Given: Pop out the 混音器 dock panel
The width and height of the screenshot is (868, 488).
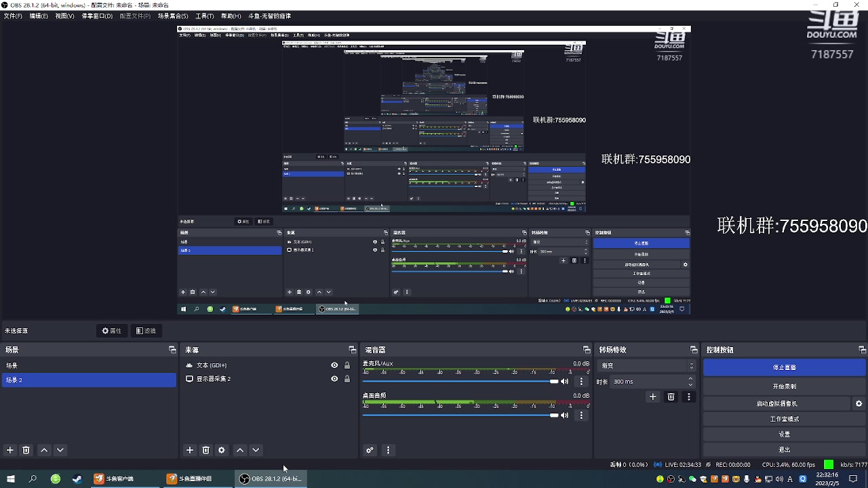Looking at the screenshot, I should tap(587, 350).
